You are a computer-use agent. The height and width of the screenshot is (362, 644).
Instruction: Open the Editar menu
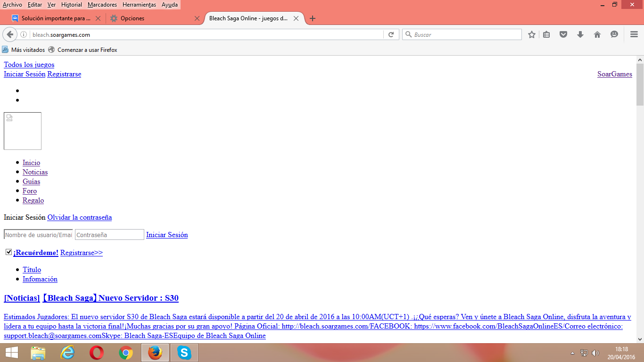pos(35,5)
